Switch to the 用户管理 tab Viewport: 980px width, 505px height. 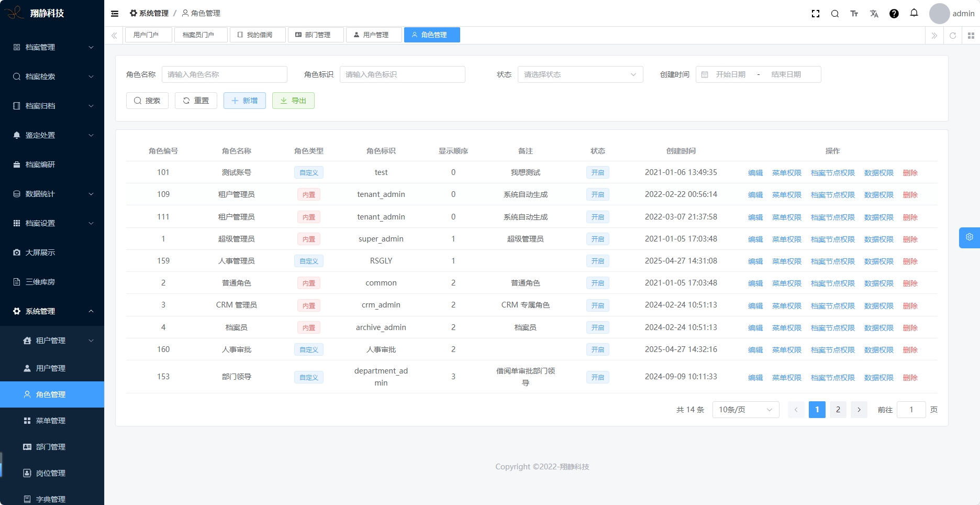click(x=374, y=35)
